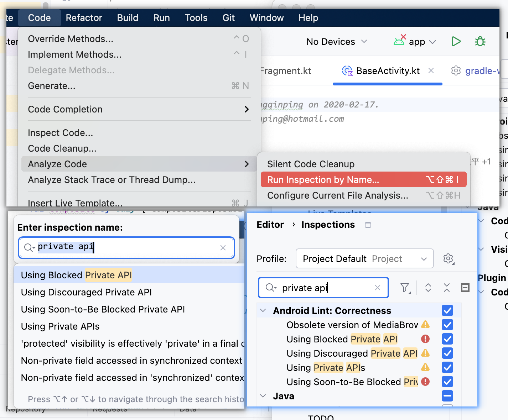Open the Refactor menu
This screenshot has height=420, width=508.
(84, 18)
